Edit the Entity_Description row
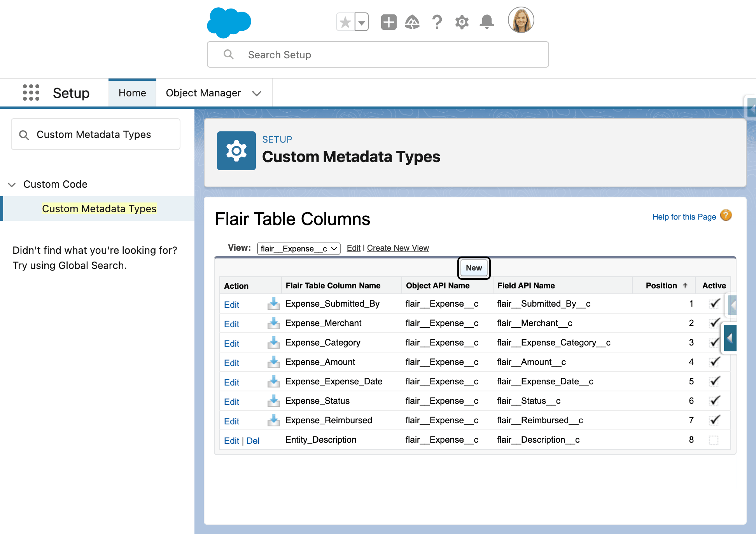Image resolution: width=756 pixels, height=534 pixels. (x=231, y=441)
